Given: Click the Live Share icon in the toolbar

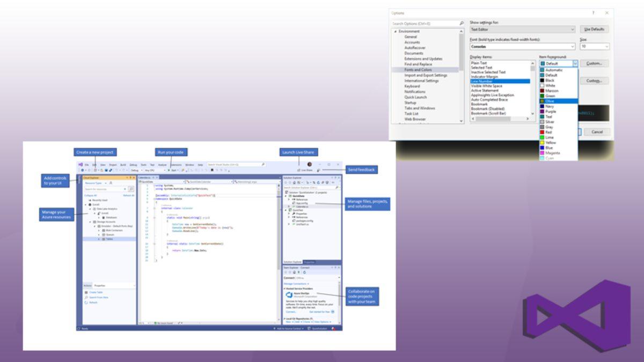Looking at the screenshot, I should (300, 170).
